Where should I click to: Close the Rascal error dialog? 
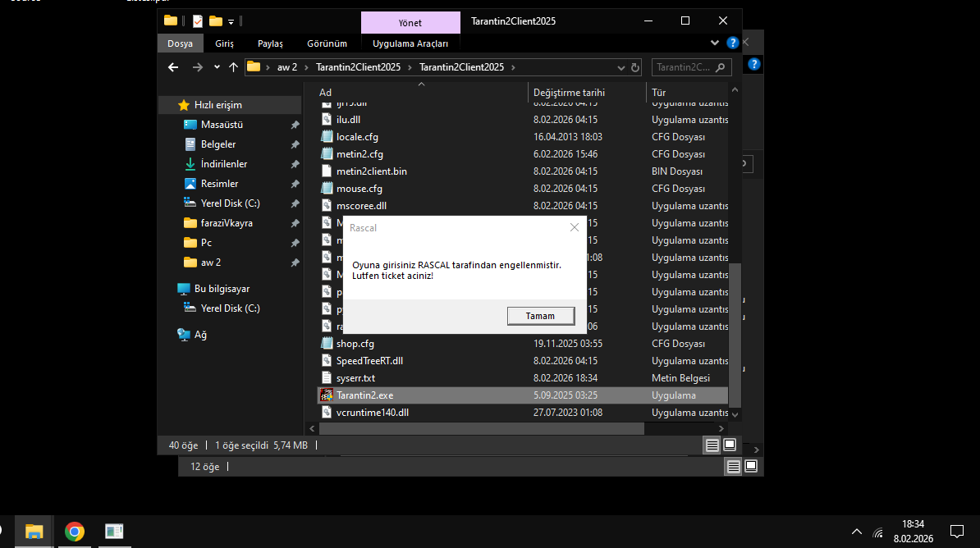pyautogui.click(x=575, y=227)
